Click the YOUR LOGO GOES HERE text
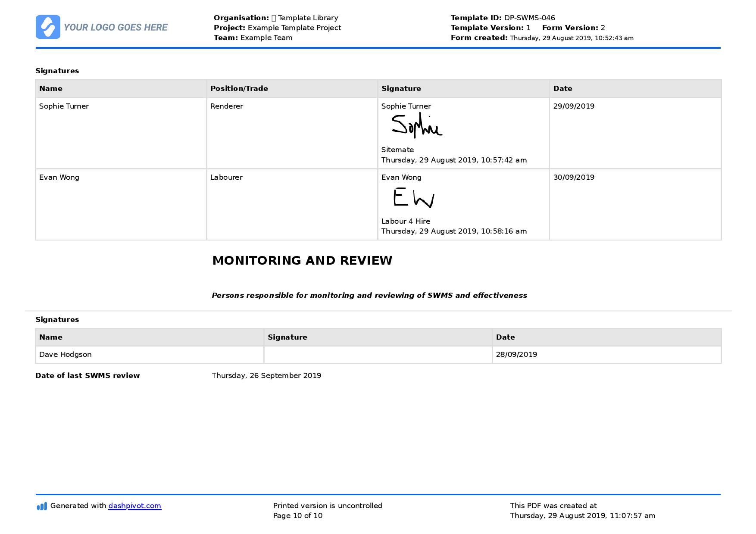This screenshot has height=534, width=756. pyautogui.click(x=116, y=28)
